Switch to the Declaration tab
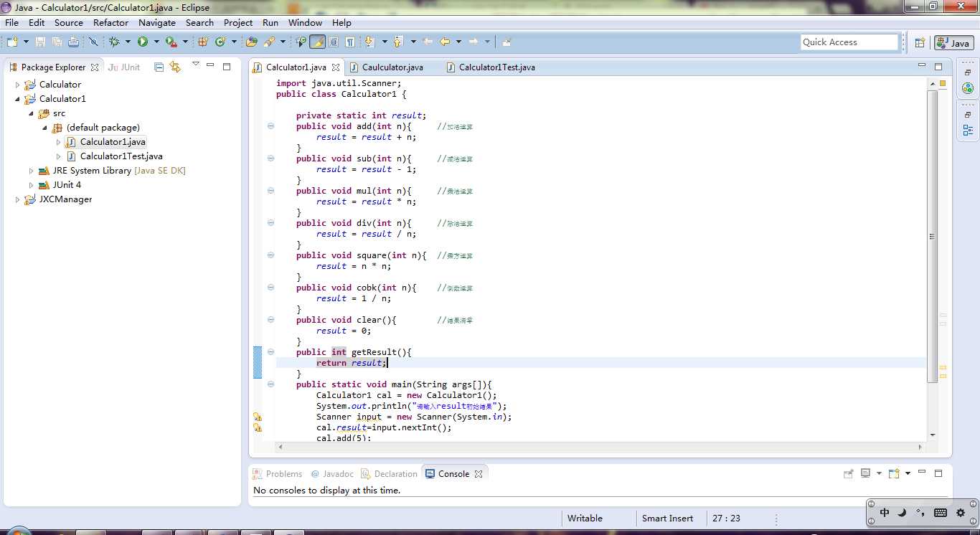 point(389,474)
